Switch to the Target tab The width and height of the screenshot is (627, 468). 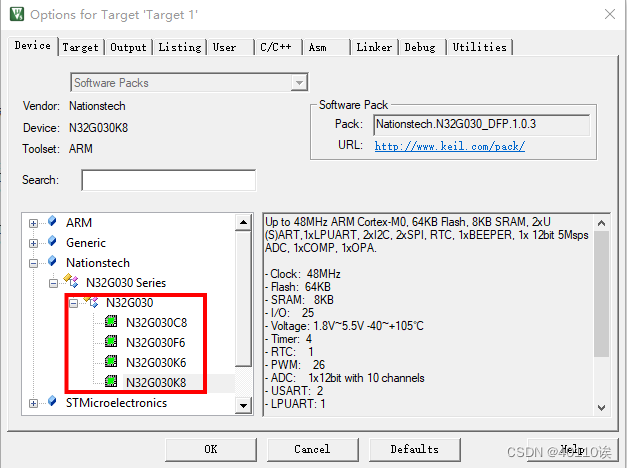click(x=80, y=47)
